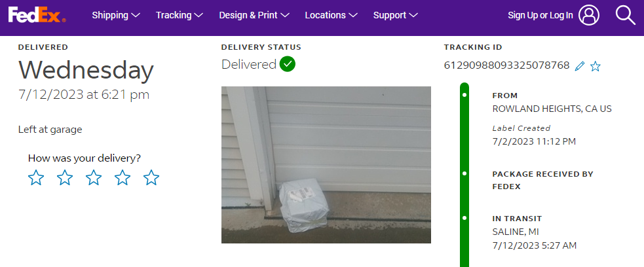The width and height of the screenshot is (644, 267).
Task: Click the FedEx logo
Action: [x=37, y=15]
